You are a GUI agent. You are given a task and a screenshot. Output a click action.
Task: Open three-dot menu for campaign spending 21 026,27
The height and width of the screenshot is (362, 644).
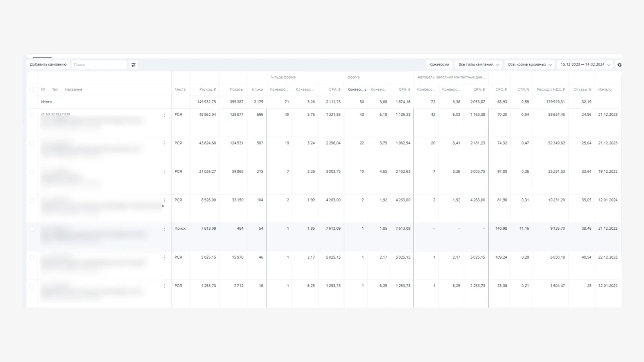point(164,172)
